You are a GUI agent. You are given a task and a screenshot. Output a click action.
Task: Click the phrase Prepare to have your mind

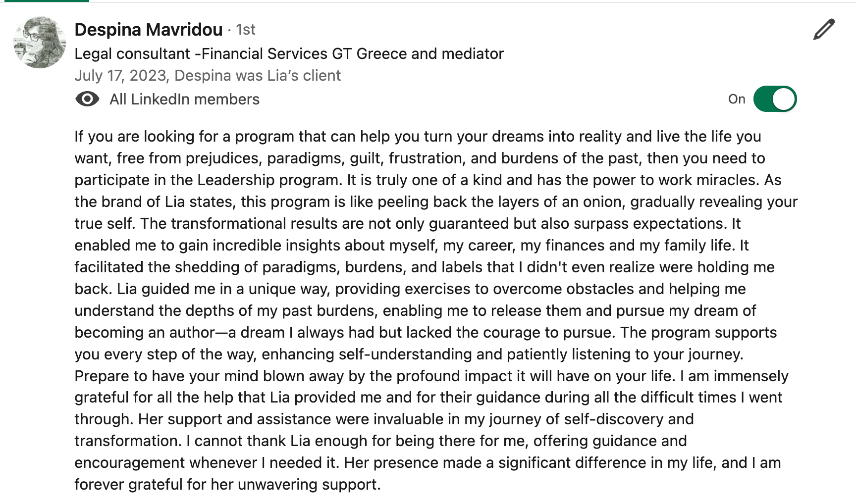pyautogui.click(x=167, y=376)
